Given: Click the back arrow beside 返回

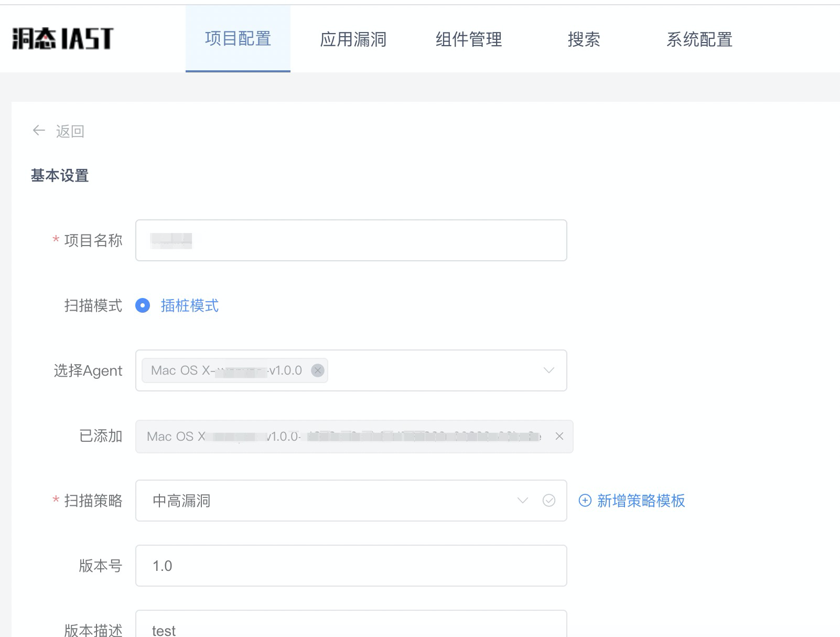Looking at the screenshot, I should (39, 131).
